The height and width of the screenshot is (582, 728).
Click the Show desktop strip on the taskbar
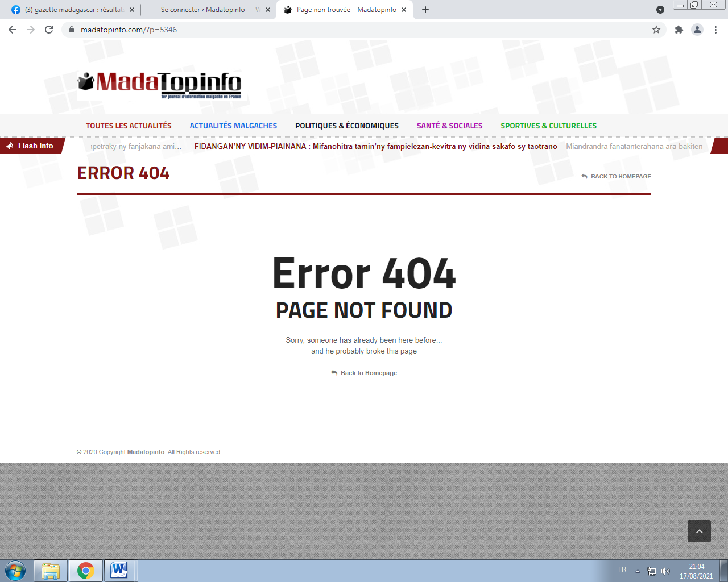click(724, 571)
